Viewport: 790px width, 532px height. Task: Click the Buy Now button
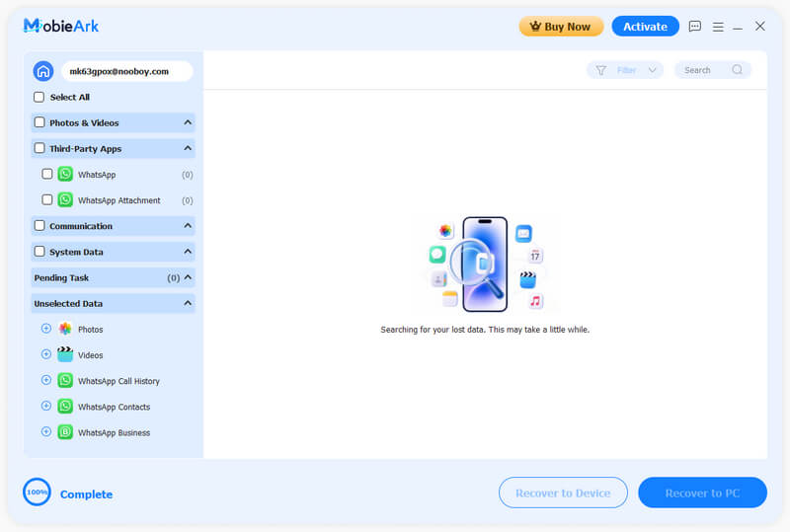point(561,27)
